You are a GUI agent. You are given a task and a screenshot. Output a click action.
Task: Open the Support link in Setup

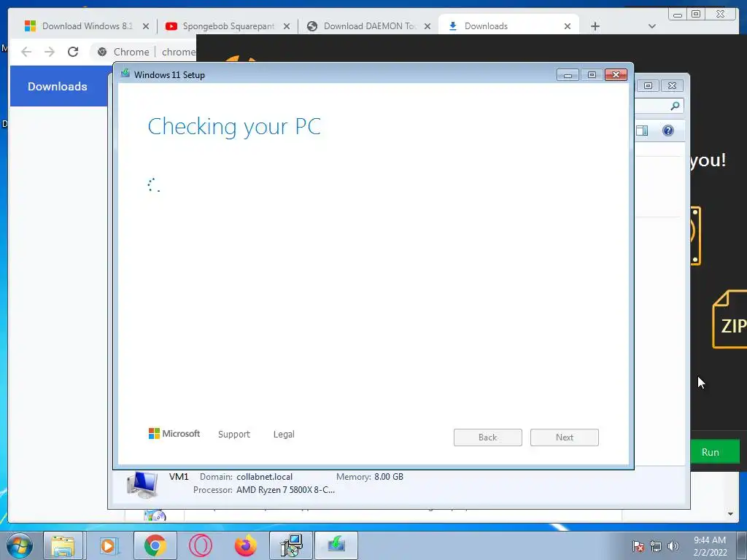tap(234, 435)
